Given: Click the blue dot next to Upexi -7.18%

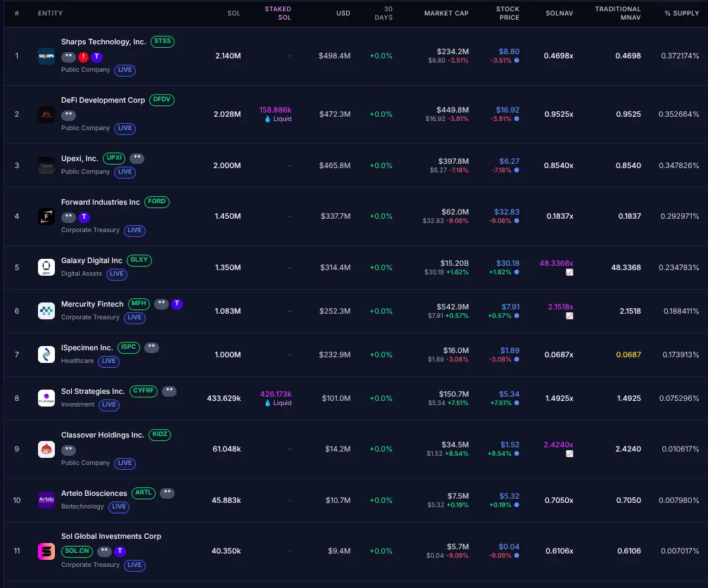Looking at the screenshot, I should pyautogui.click(x=517, y=170).
